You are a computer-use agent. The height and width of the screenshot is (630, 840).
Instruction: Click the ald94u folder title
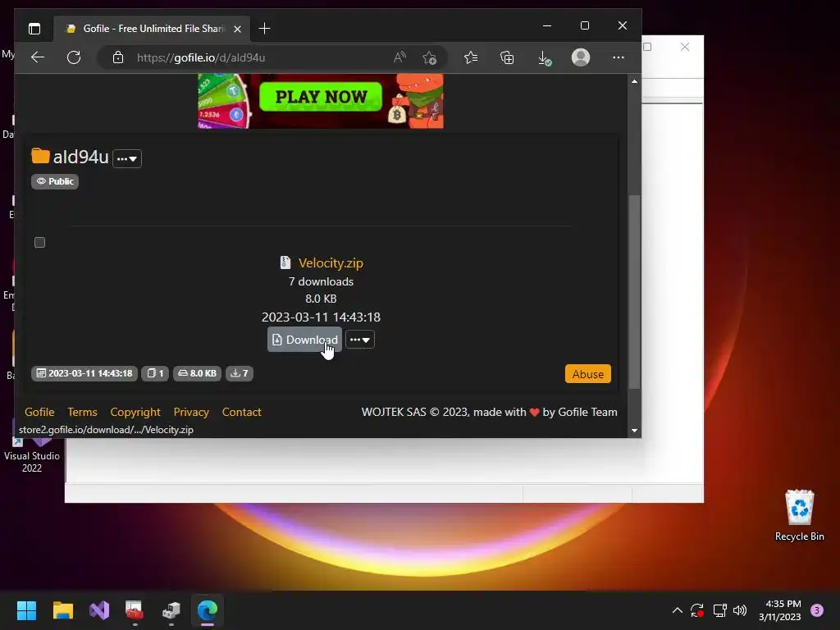(80, 157)
